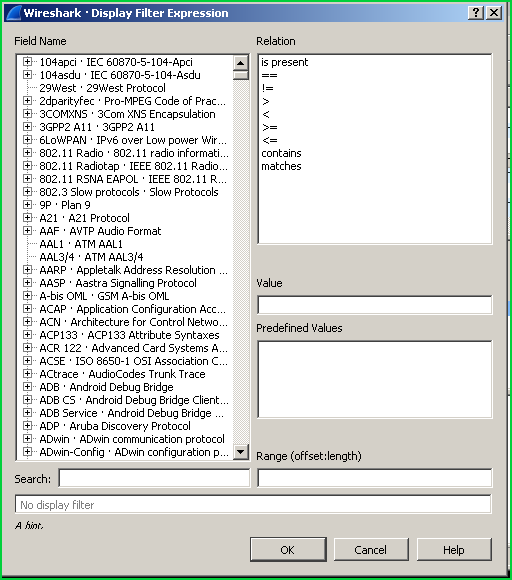This screenshot has width=512, height=580.
Task: Choose the <= relation
Action: pos(269,140)
